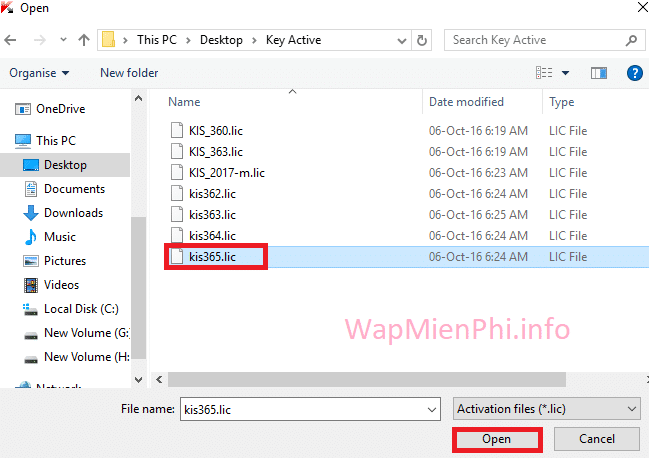
Task: Click the file icon of kis364.lic
Action: coord(177,235)
